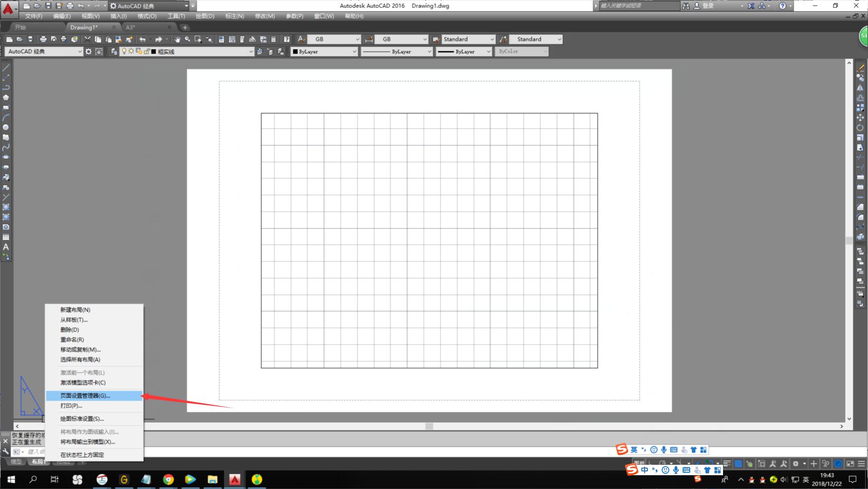Select the Erase modify tool
Screen dimensions: 868x489
point(860,68)
